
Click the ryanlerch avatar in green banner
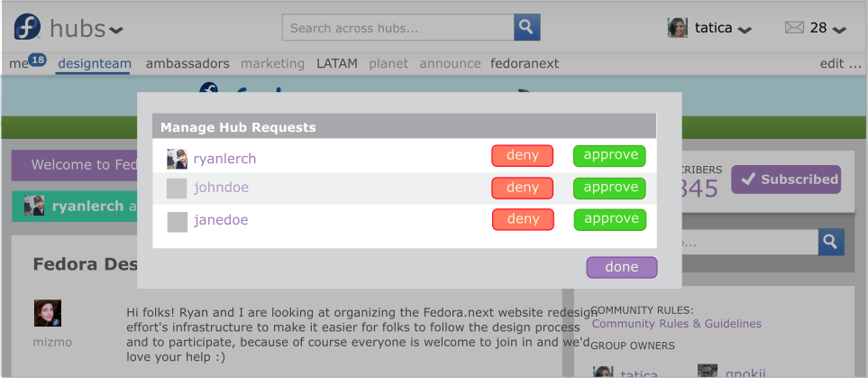click(34, 206)
